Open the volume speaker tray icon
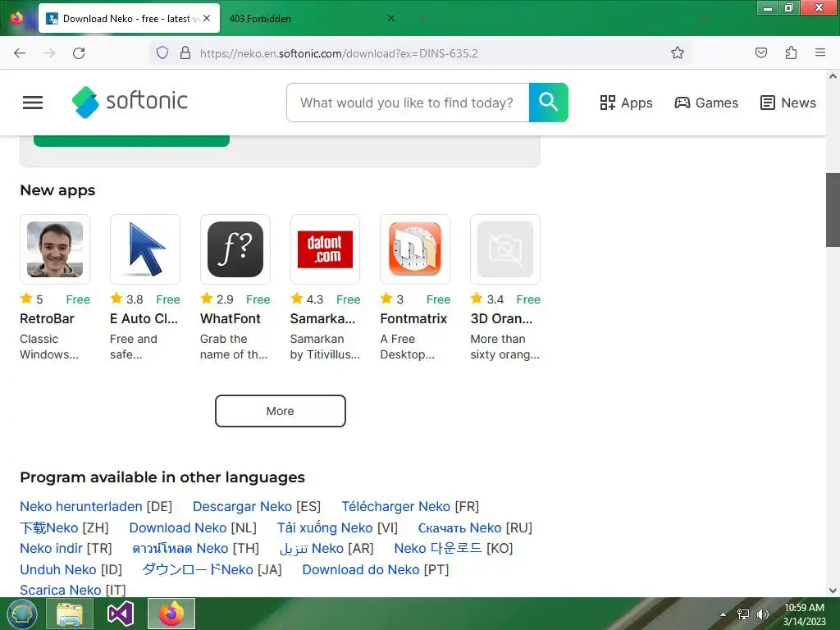840x630 pixels. click(x=762, y=614)
